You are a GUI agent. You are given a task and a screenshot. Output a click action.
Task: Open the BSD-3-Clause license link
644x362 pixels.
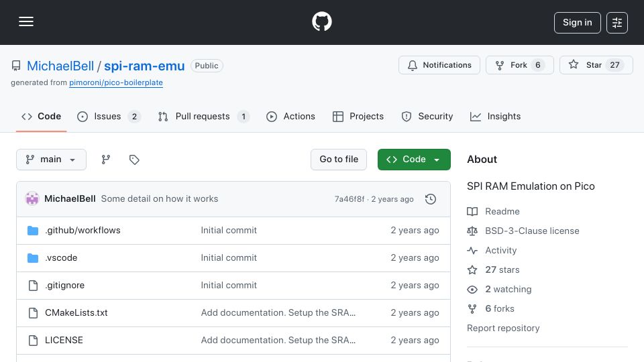[523, 231]
